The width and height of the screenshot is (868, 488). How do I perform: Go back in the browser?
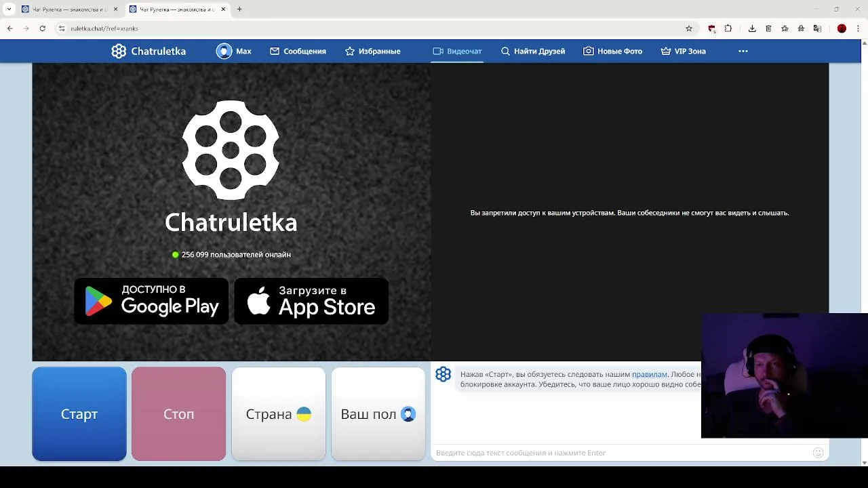point(9,28)
